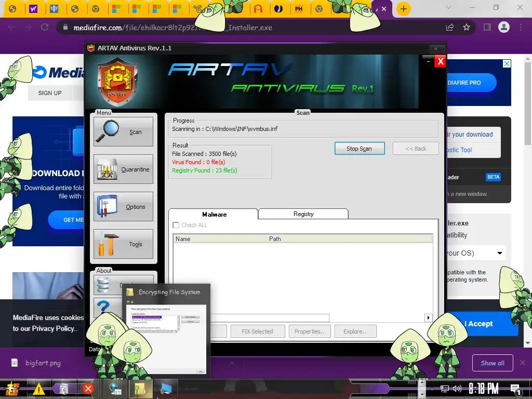Sort results by the Name column header

(x=219, y=239)
